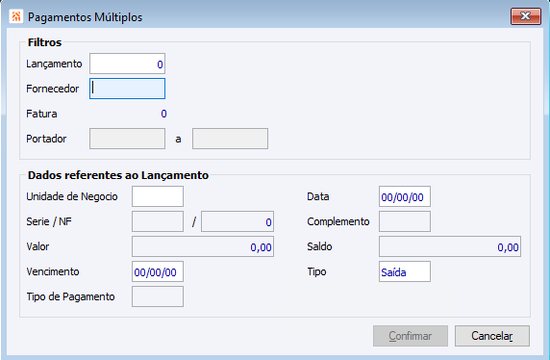The image size is (550, 360).
Task: Click the Valor label
Action: tap(38, 247)
